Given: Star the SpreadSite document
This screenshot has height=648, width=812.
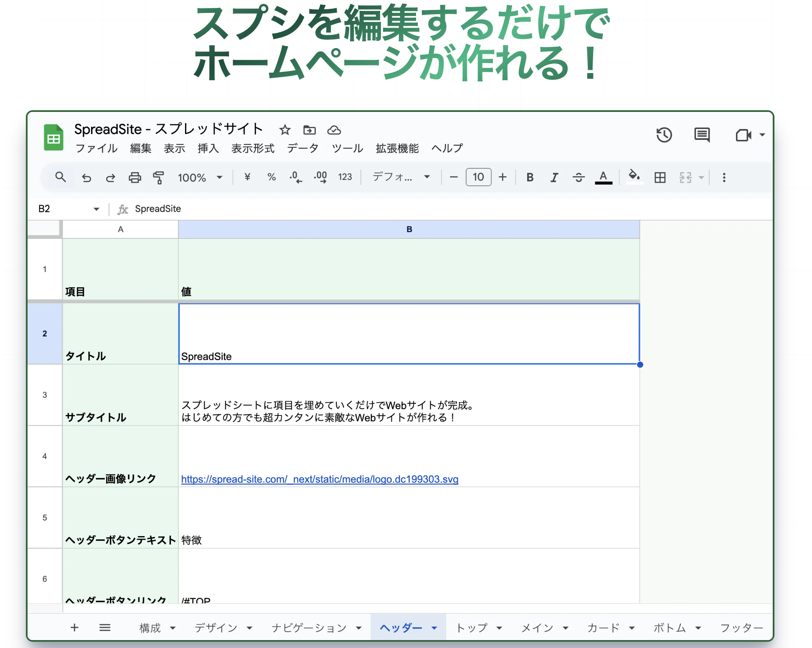Looking at the screenshot, I should point(285,130).
